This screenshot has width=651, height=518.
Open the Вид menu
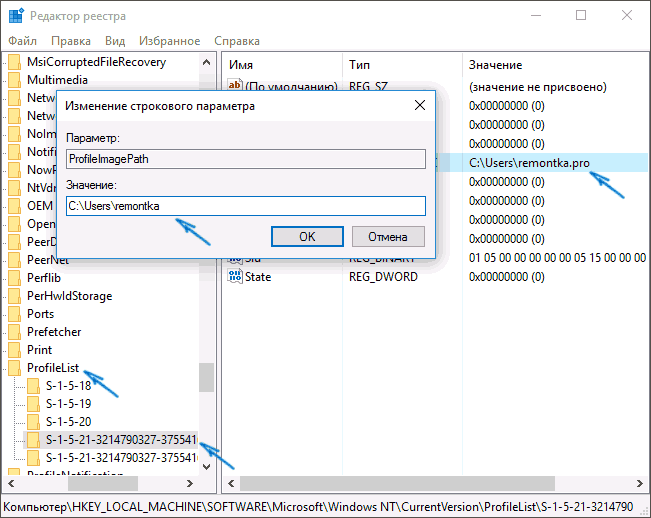115,41
